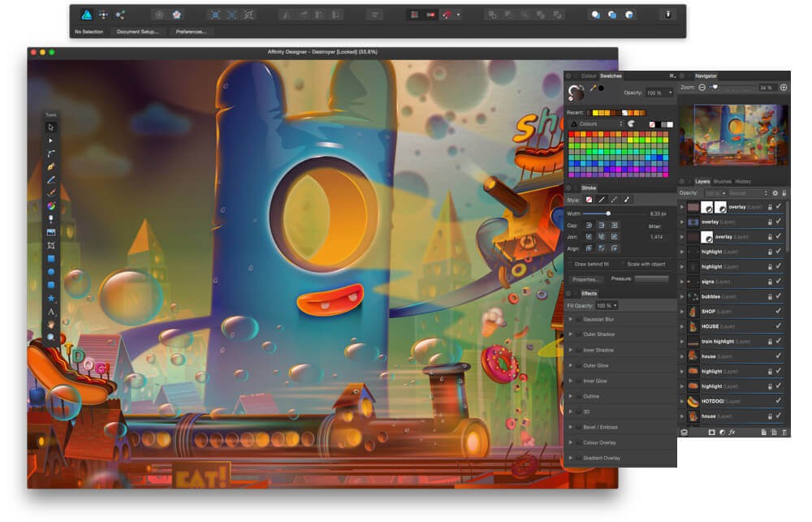Choose the Star shape tool
The width and height of the screenshot is (812, 522).
[x=51, y=298]
